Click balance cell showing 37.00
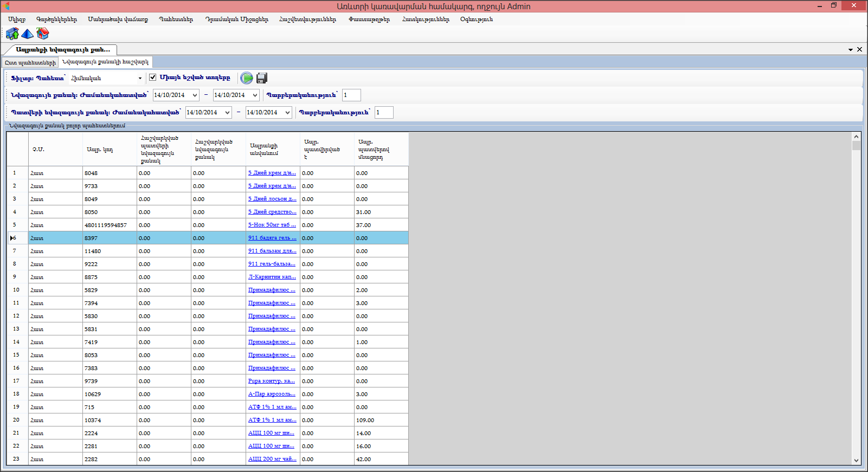Image resolution: width=868 pixels, height=472 pixels. (x=382, y=225)
